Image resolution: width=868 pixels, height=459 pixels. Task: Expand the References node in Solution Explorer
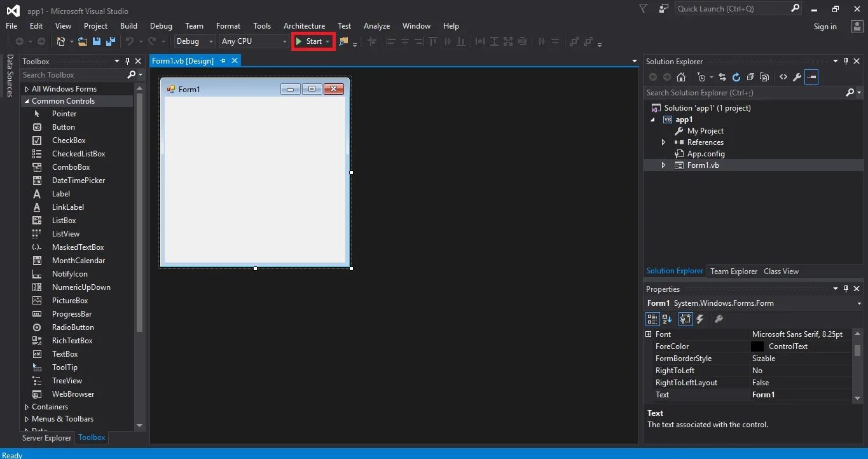click(663, 142)
